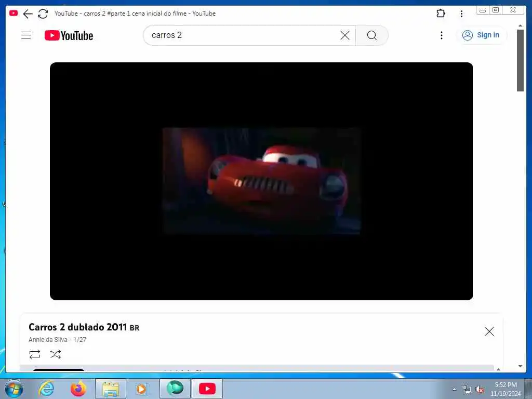The width and height of the screenshot is (532, 399).
Task: Click the page scrollbar up arrow
Action: [520, 26]
